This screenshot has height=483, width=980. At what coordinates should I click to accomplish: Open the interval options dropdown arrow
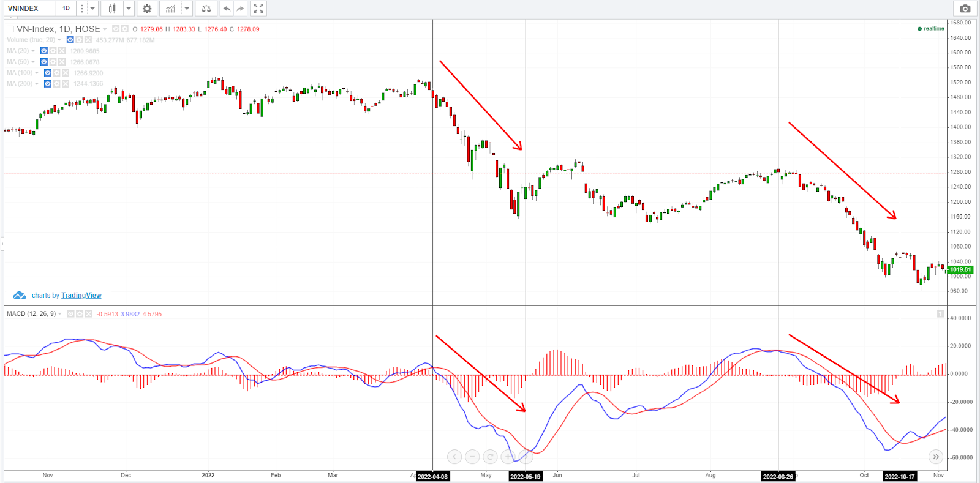pos(92,9)
